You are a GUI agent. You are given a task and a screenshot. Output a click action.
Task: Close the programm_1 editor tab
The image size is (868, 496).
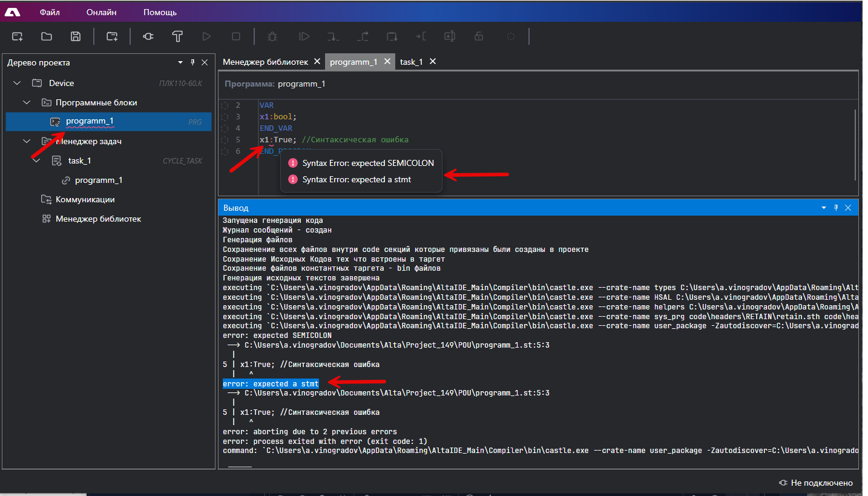pos(387,61)
